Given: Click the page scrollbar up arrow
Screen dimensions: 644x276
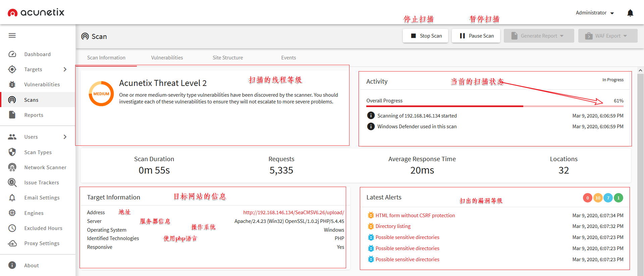Looking at the screenshot, I should (640, 70).
